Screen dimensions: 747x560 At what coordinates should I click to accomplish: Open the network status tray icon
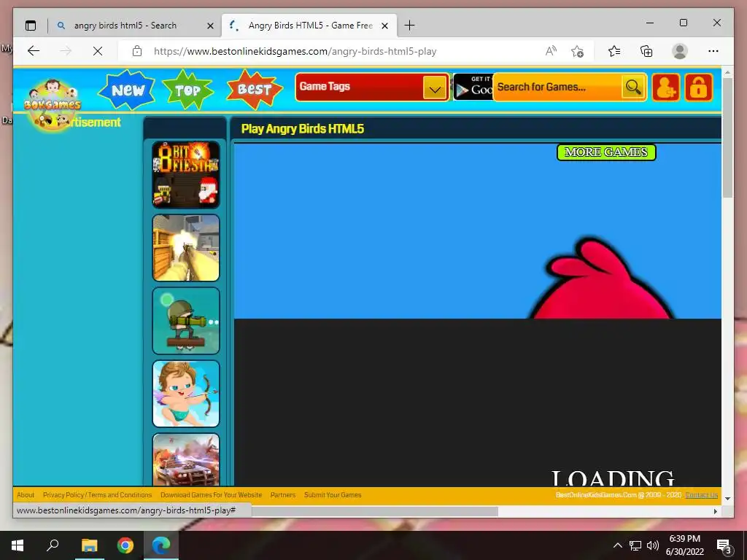pyautogui.click(x=635, y=545)
